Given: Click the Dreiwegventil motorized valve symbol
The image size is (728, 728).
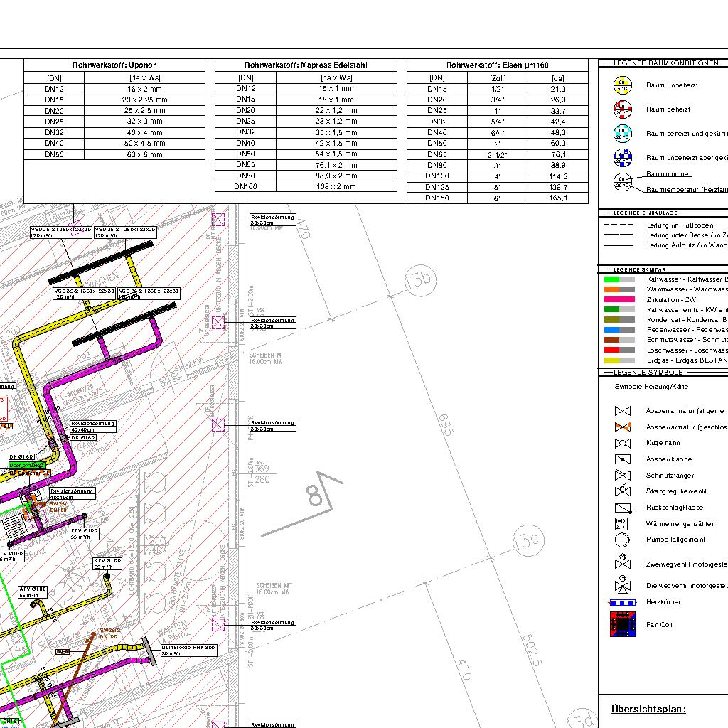Looking at the screenshot, I should click(x=623, y=585).
